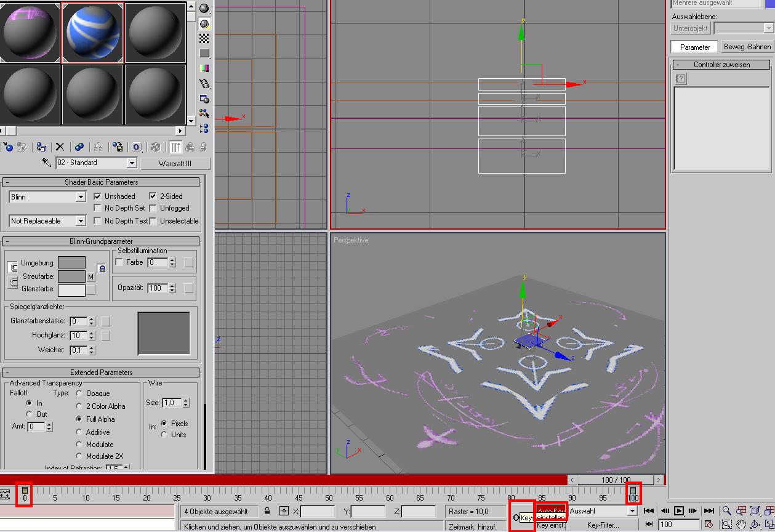The height and width of the screenshot is (532, 775).
Task: Open the time configuration icon
Action: (709, 525)
